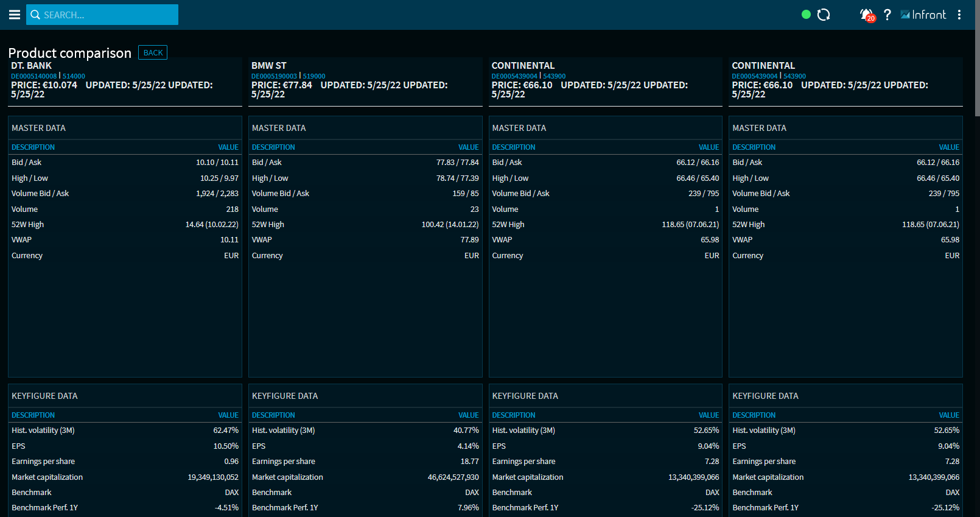
Task: Click DESCRIPTION header in DT. BANK Master Data
Action: [33, 147]
